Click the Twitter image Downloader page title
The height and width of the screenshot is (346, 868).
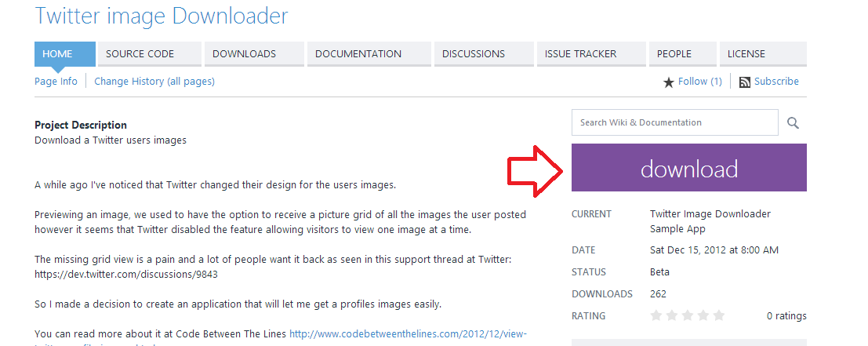(161, 16)
